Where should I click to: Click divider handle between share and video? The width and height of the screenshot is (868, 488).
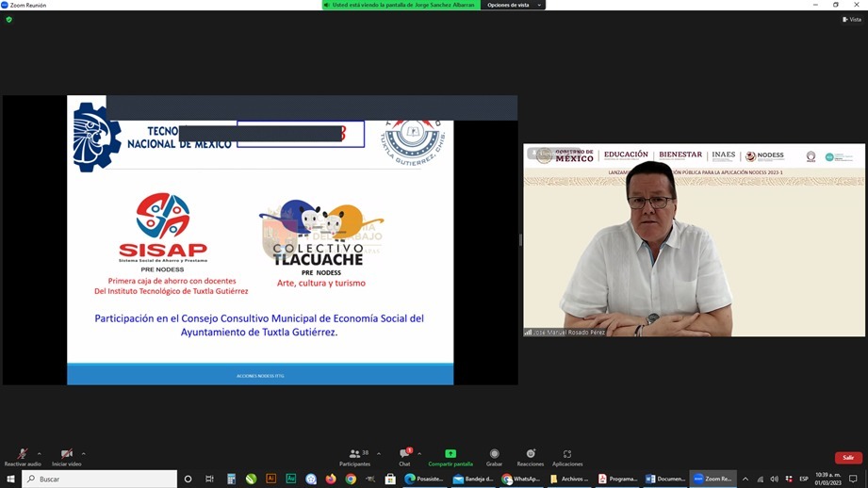pyautogui.click(x=520, y=240)
